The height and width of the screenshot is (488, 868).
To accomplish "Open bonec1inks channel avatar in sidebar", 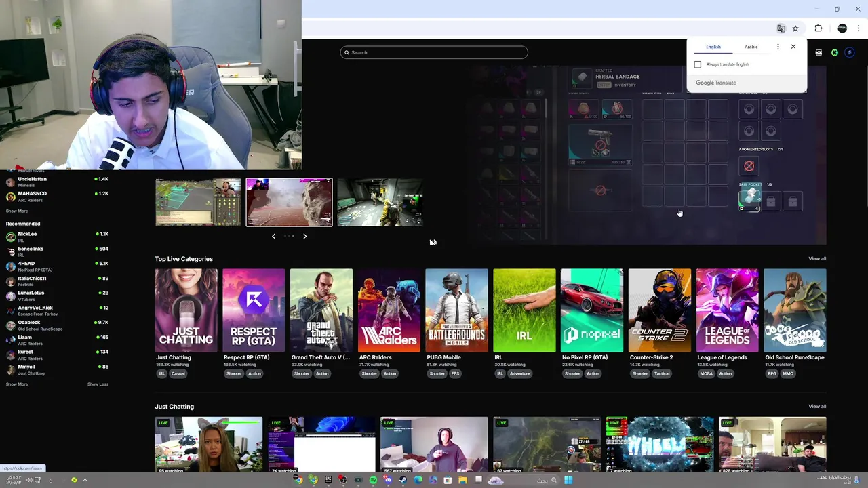I will coord(10,251).
